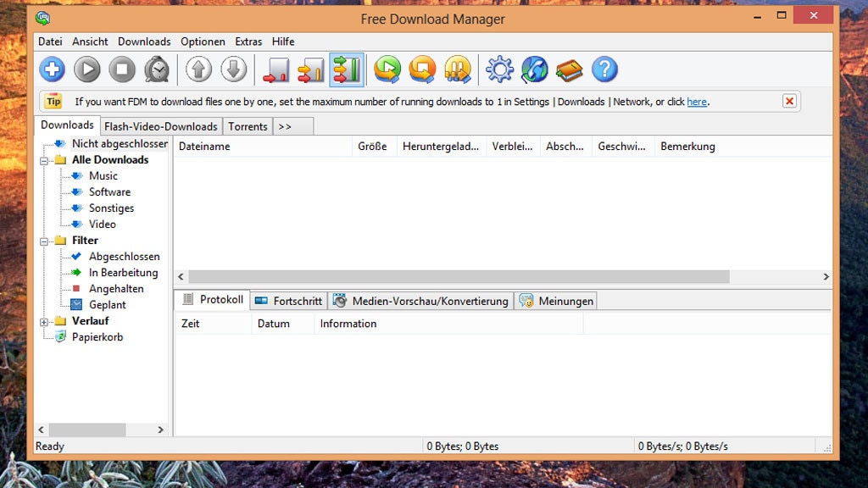
Task: Click the Free Download Manager title bar icon
Action: point(43,19)
